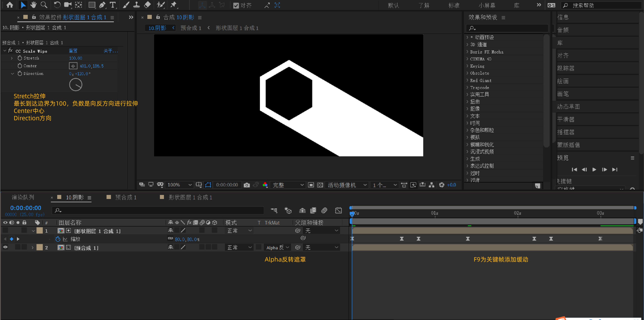
Task: Click the snapshot camera icon
Action: (x=247, y=185)
